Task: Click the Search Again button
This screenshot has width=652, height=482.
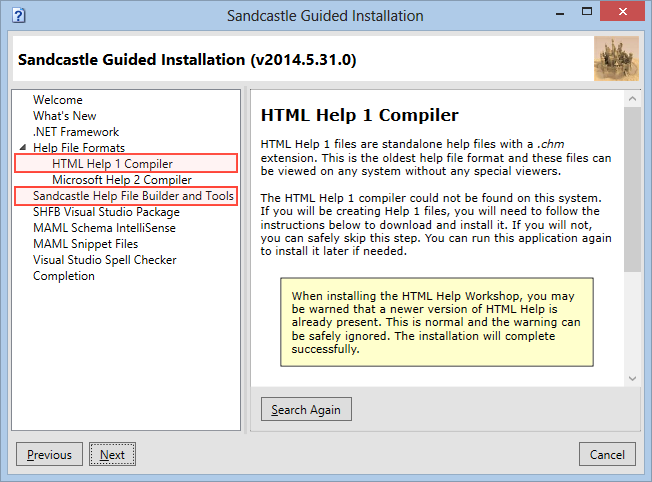Action: (306, 409)
